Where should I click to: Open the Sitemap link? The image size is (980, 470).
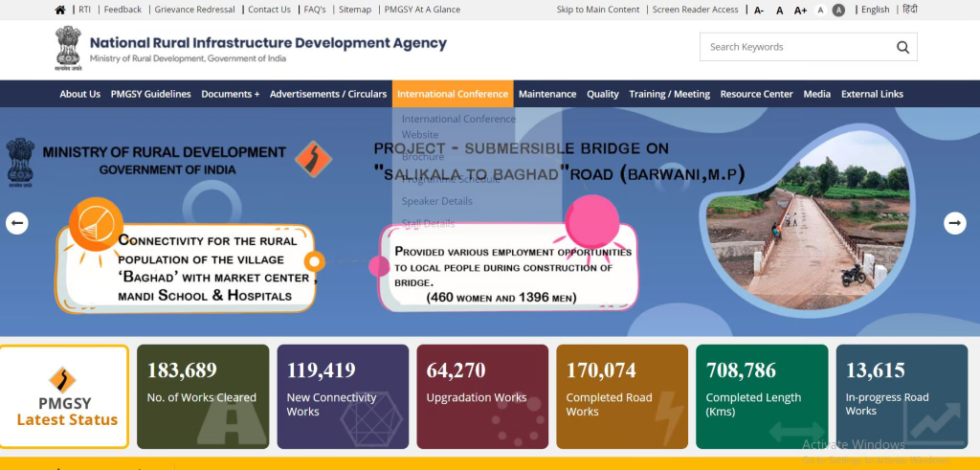355,10
